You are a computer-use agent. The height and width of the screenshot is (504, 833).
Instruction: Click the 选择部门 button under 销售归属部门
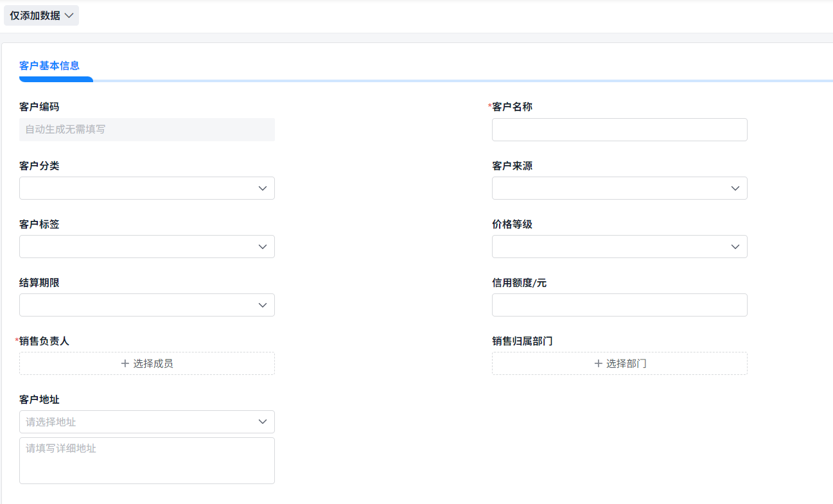tap(619, 363)
